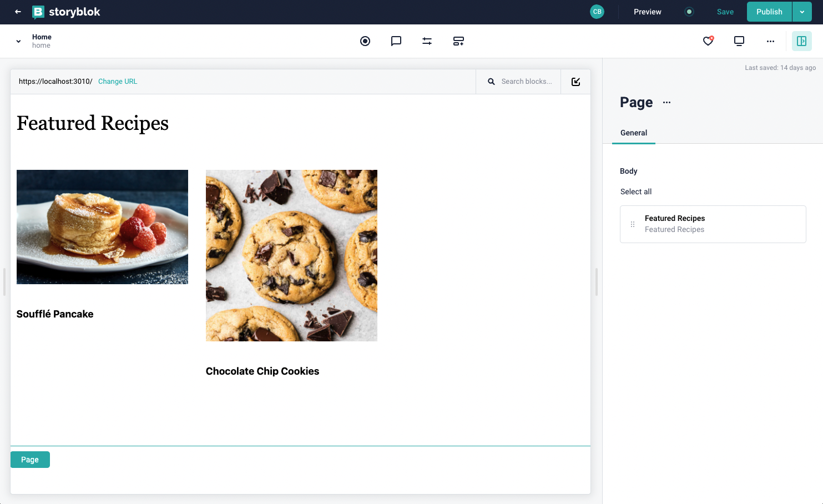Click the Storyblok logo
This screenshot has height=504, width=823.
point(66,12)
